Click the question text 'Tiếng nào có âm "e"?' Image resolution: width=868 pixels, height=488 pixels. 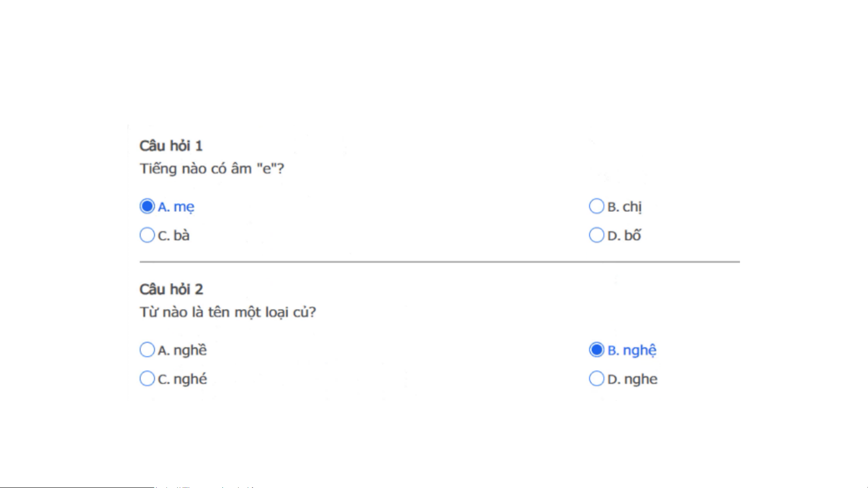[212, 169]
